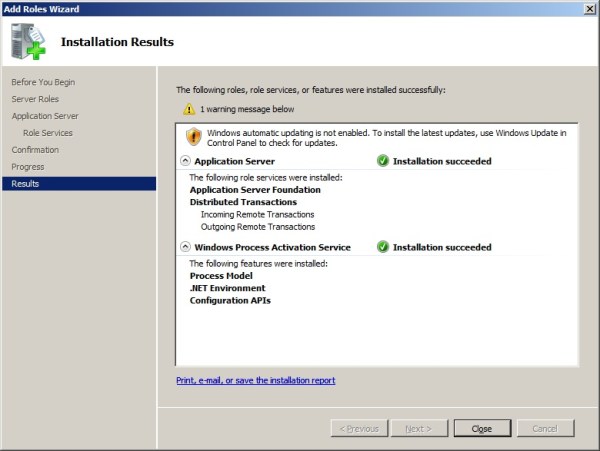Select Role Services in sidebar

pos(48,133)
